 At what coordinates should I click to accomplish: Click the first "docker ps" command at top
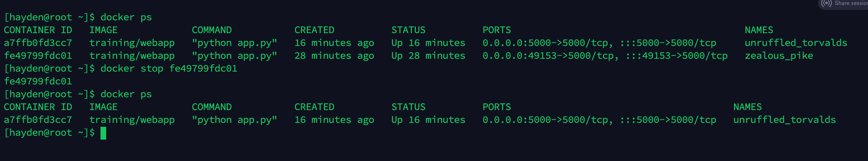pos(126,17)
